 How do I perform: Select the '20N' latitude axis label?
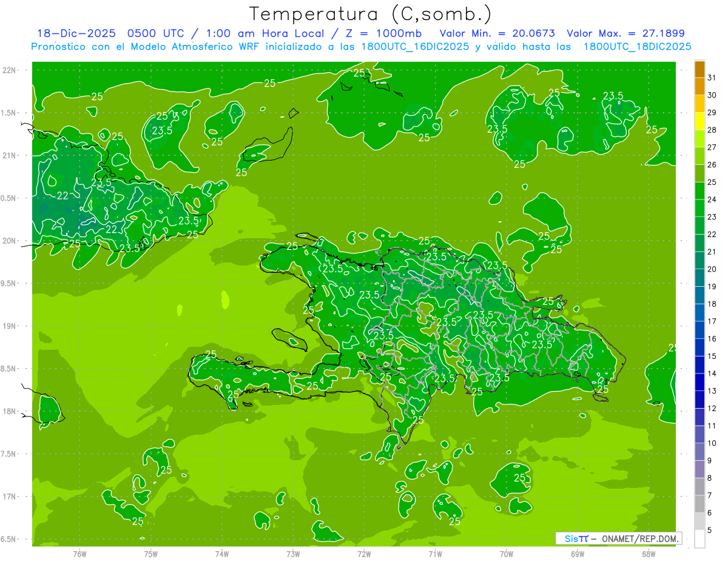click(10, 241)
